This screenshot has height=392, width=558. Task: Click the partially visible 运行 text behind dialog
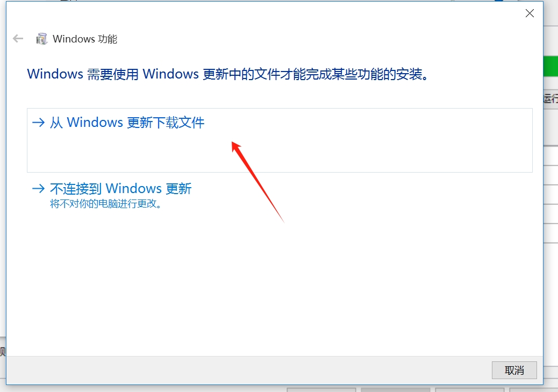pos(551,98)
